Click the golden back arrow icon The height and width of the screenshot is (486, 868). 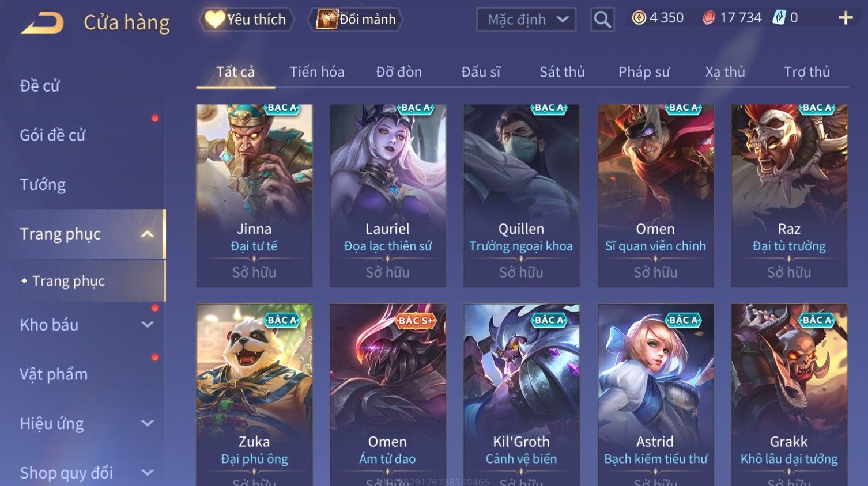coord(42,24)
